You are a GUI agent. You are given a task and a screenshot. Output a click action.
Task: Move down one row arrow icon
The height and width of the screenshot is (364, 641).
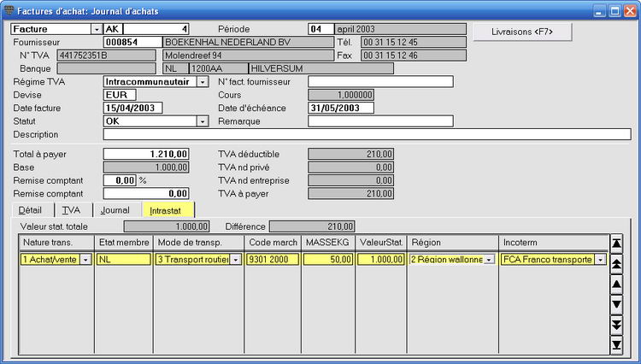tap(616, 304)
